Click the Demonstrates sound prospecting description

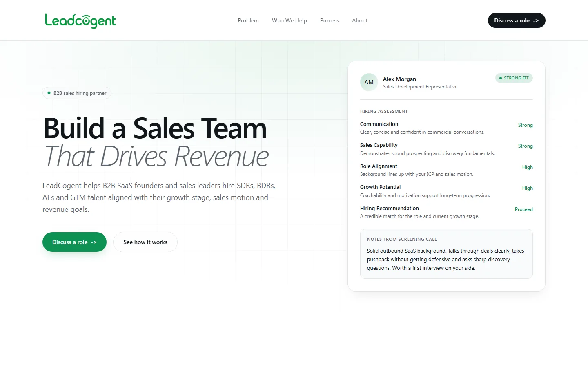pos(428,153)
